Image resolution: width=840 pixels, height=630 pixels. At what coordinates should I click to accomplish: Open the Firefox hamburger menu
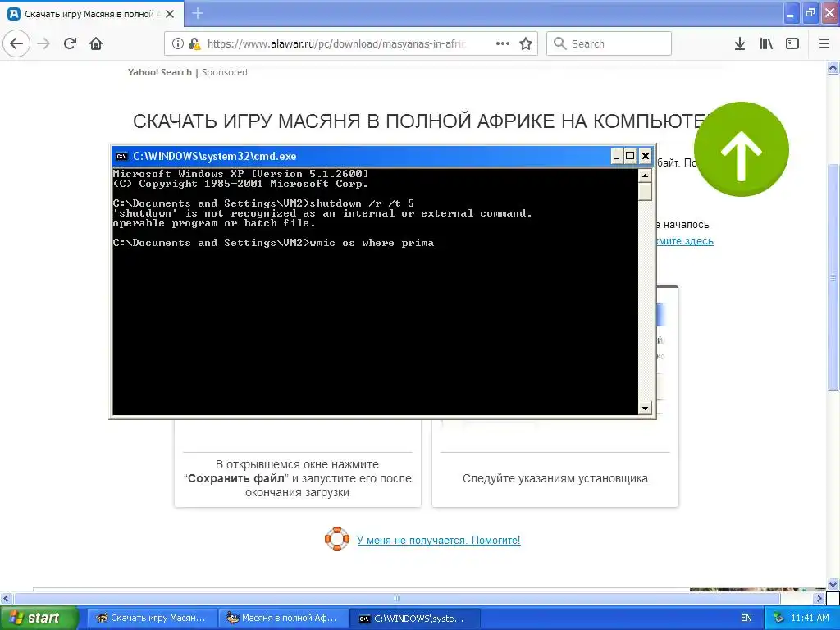[824, 44]
